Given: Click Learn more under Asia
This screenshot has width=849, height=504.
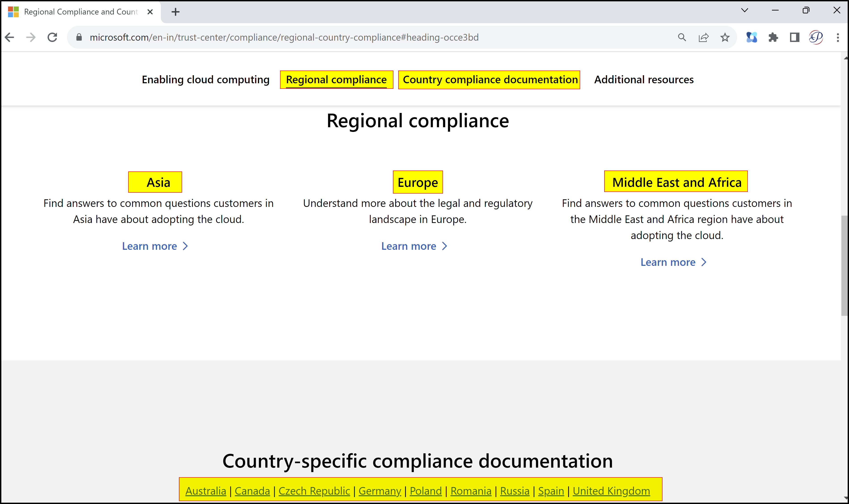Looking at the screenshot, I should click(x=155, y=246).
